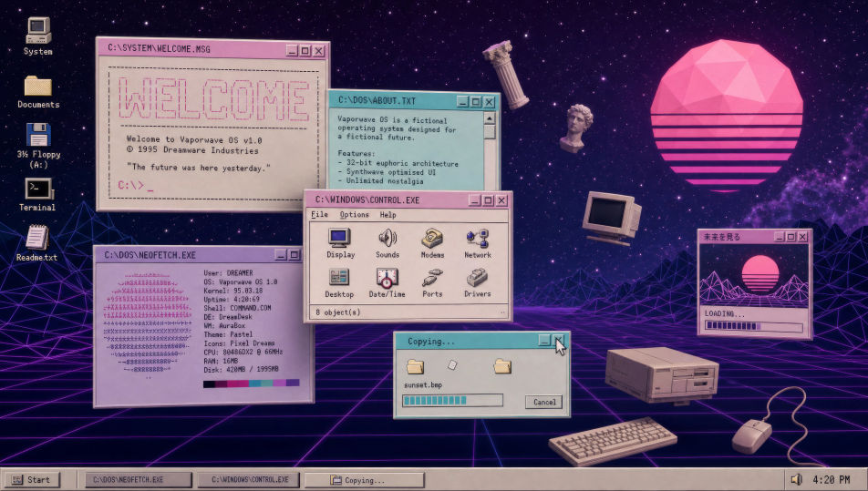Click 'User: DREAMER' line in NEOFETCH
The image size is (868, 491).
[x=228, y=272]
